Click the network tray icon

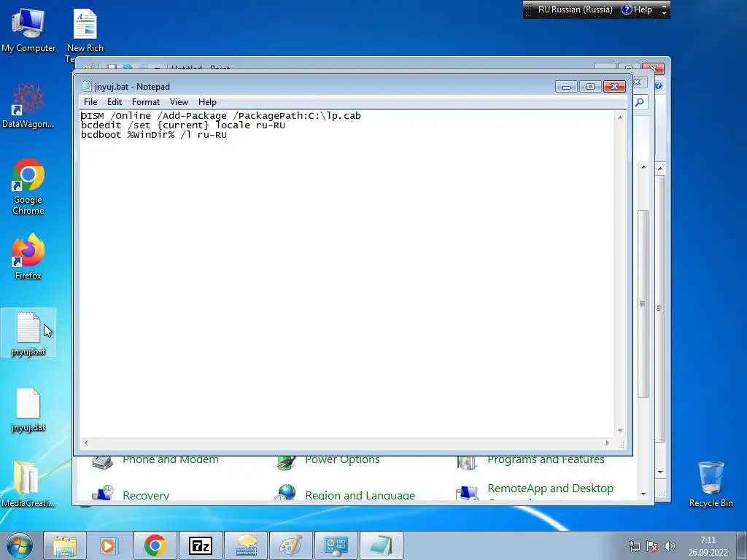click(x=634, y=546)
